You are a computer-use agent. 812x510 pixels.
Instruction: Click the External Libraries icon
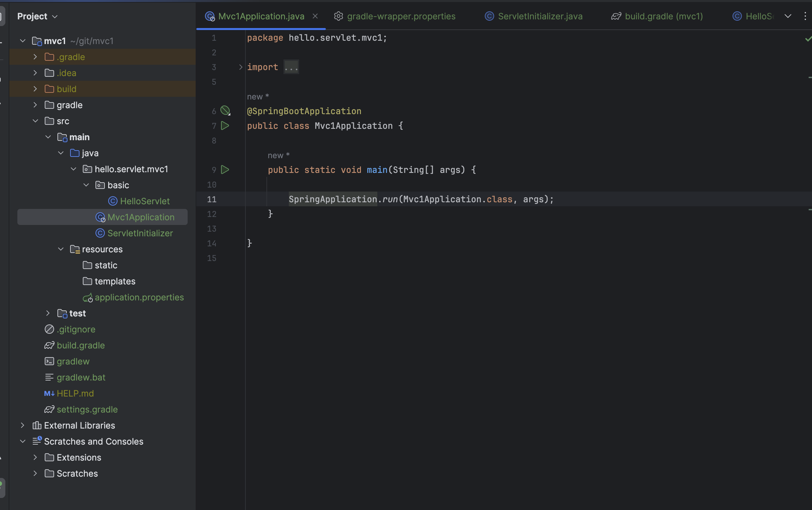pyautogui.click(x=37, y=426)
